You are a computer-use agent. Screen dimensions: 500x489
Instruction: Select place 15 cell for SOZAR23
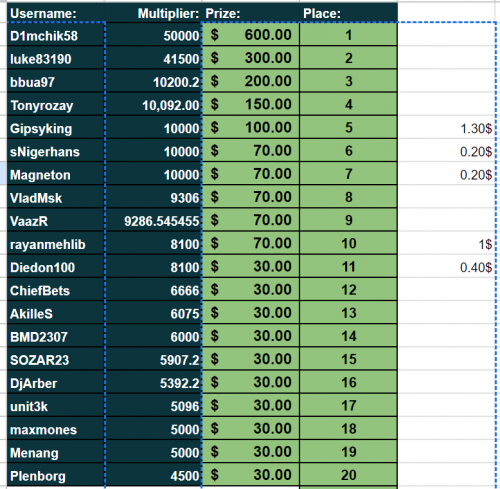click(x=348, y=359)
